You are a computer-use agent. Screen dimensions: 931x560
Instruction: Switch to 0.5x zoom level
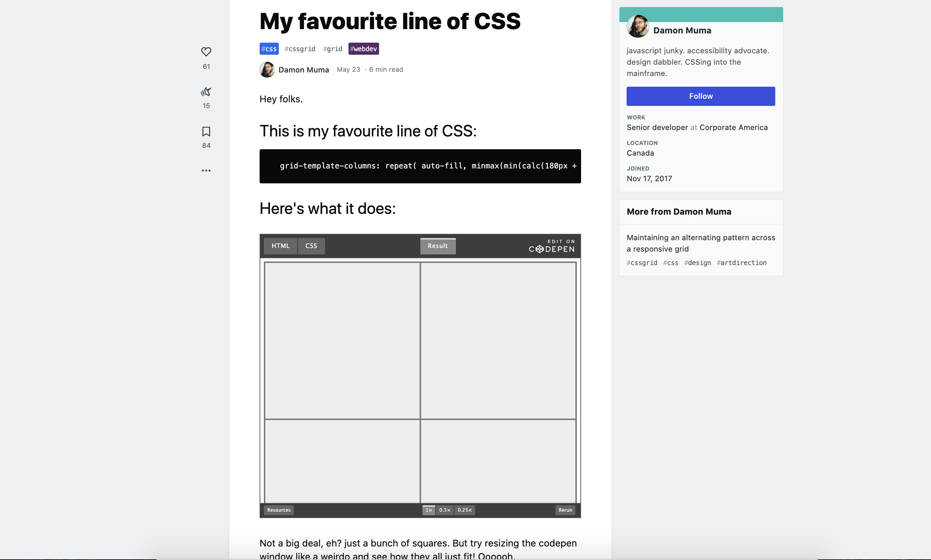[x=445, y=510]
